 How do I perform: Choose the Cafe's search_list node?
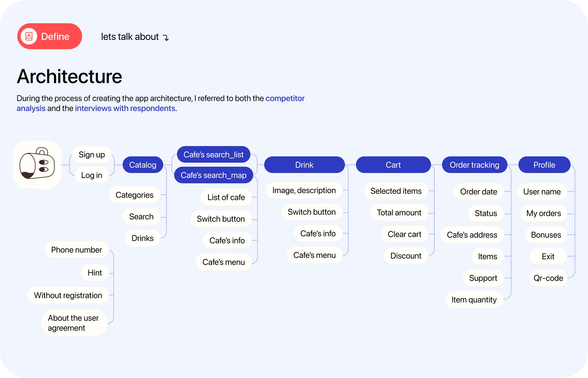click(213, 154)
